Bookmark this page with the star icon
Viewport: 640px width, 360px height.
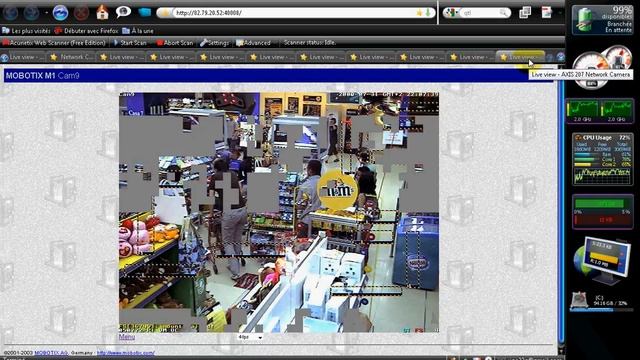point(419,13)
